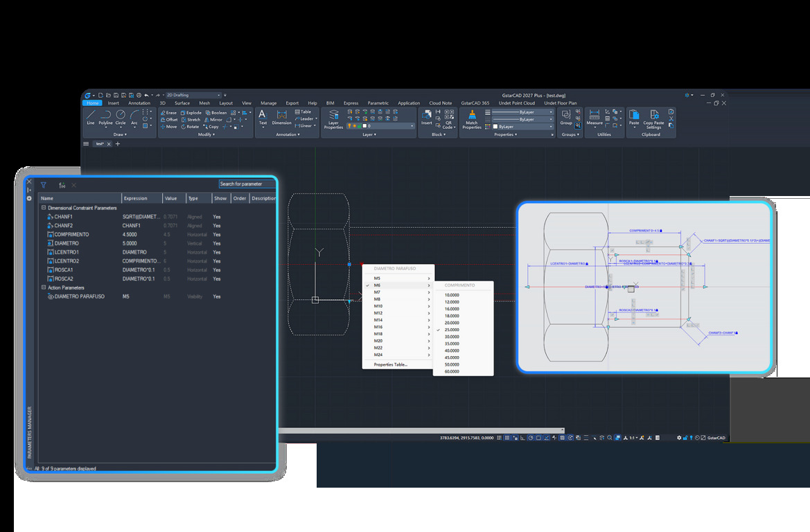The image size is (810, 532).
Task: Select the Polyline tool
Action: tap(105, 117)
